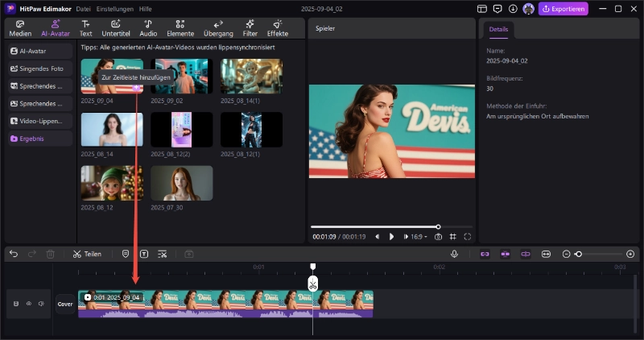Select the 2025_09_02 avatar video thumbnail
The image size is (644, 340).
click(x=182, y=76)
